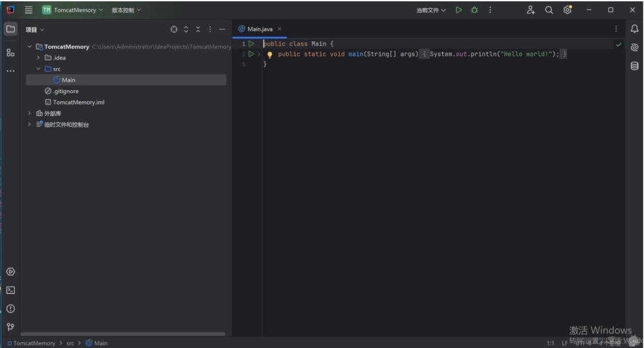Image resolution: width=644 pixels, height=348 pixels.
Task: Click run gutter icon beside class Main
Action: coord(252,44)
